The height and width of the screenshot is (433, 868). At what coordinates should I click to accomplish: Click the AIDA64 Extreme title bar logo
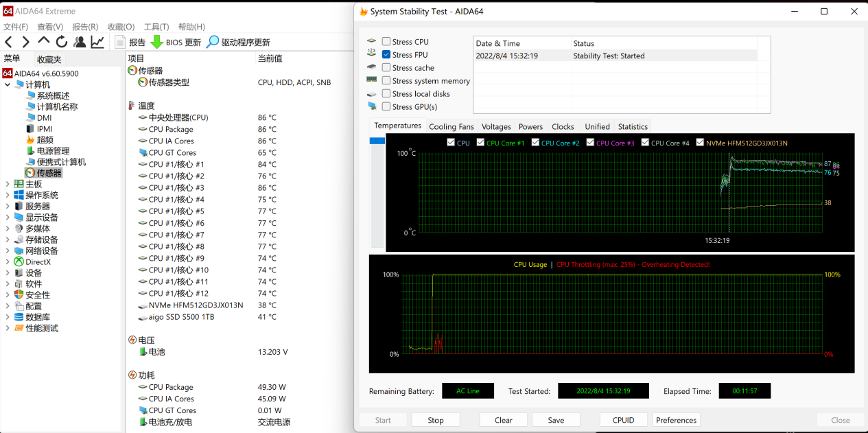[8, 11]
